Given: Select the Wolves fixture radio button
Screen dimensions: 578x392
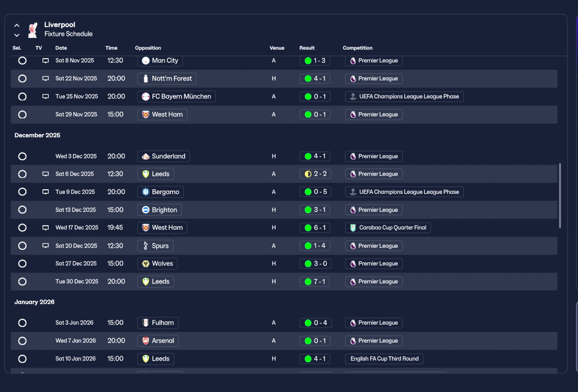Looking at the screenshot, I should (x=22, y=264).
